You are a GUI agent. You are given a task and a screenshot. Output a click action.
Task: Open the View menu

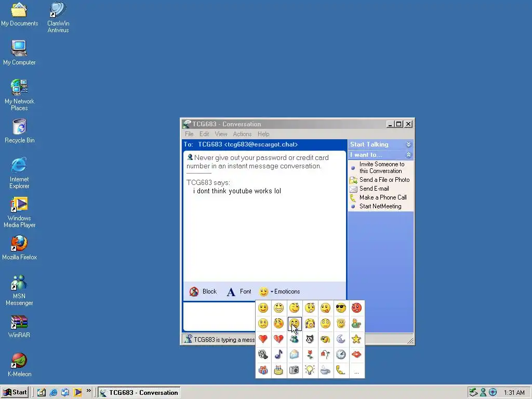221,134
